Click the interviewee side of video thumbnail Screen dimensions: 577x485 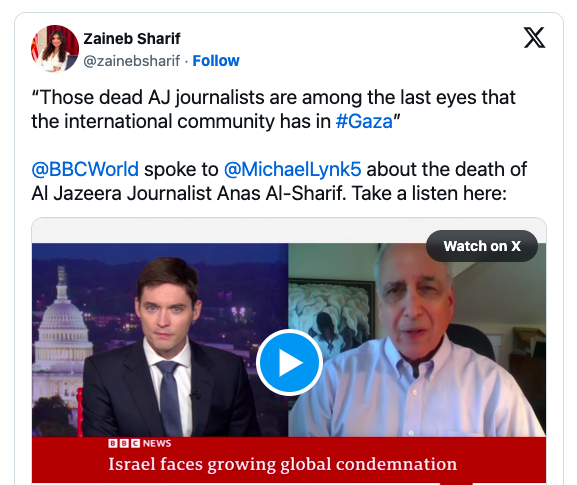pyautogui.click(x=417, y=340)
